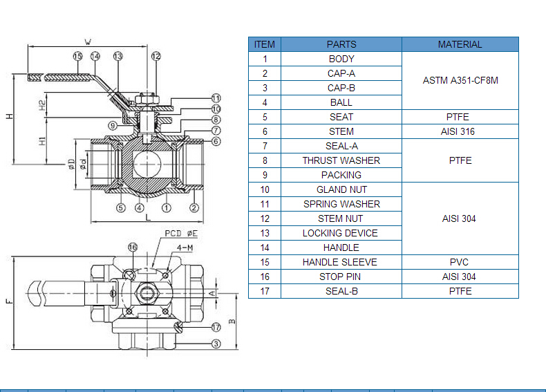
Task: Select the STEM part cell
Action: (x=341, y=131)
